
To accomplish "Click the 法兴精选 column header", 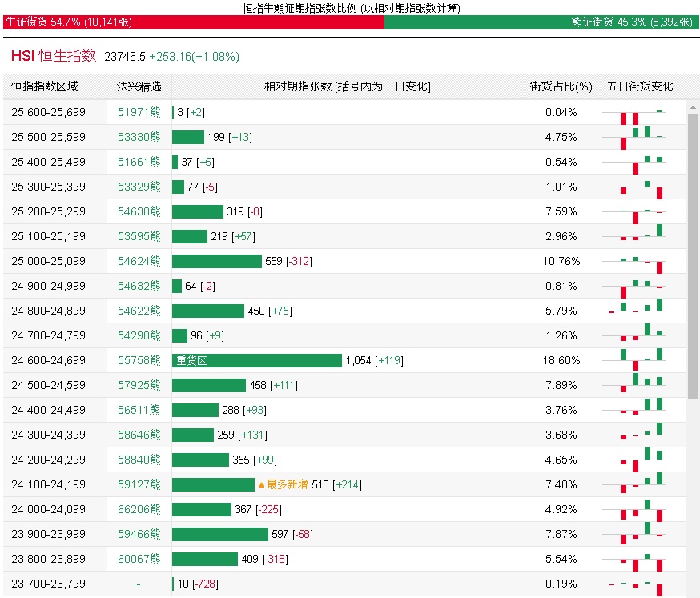I will click(139, 86).
